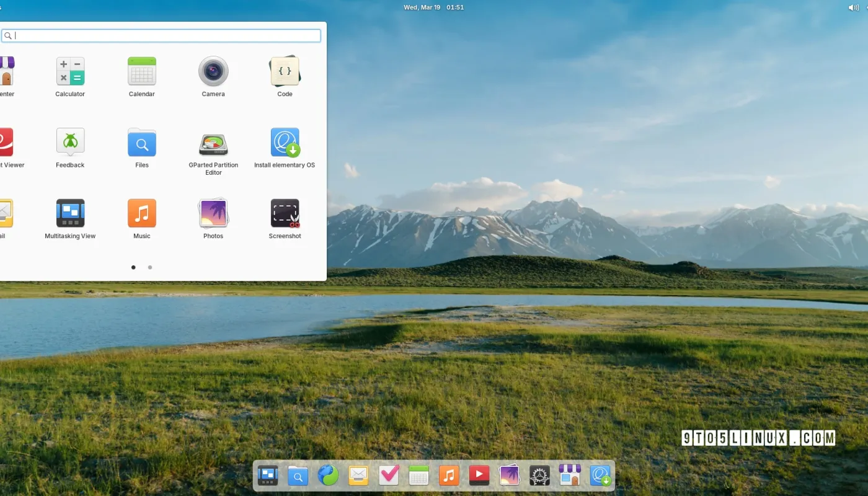Launch the Videos app from the dock
The height and width of the screenshot is (496, 868).
pos(479,475)
